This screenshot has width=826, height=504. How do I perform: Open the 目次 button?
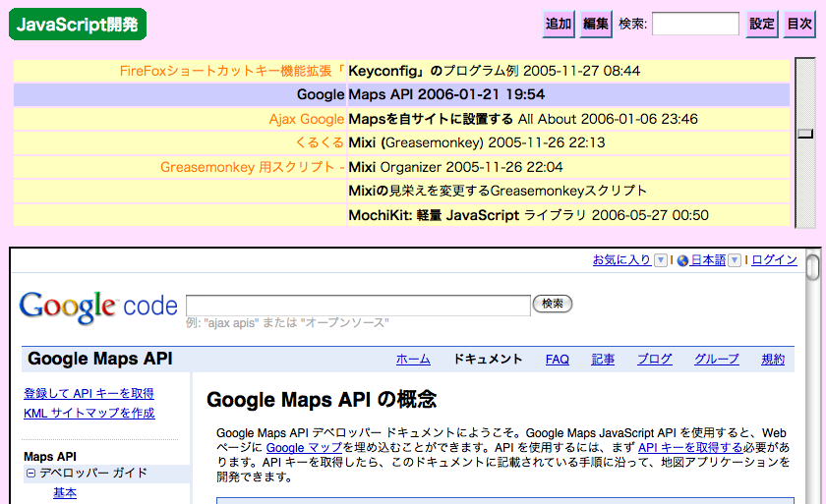click(x=799, y=25)
